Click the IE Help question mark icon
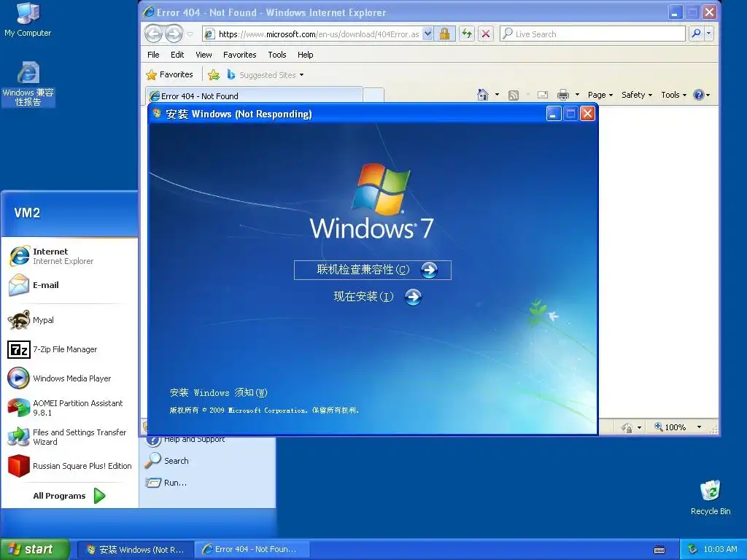Viewport: 747px width, 560px height. pyautogui.click(x=698, y=95)
